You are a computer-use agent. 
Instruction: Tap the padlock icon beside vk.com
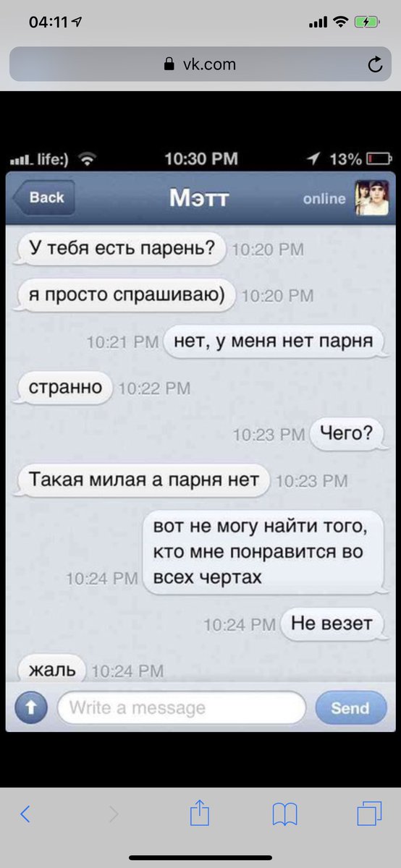170,64
